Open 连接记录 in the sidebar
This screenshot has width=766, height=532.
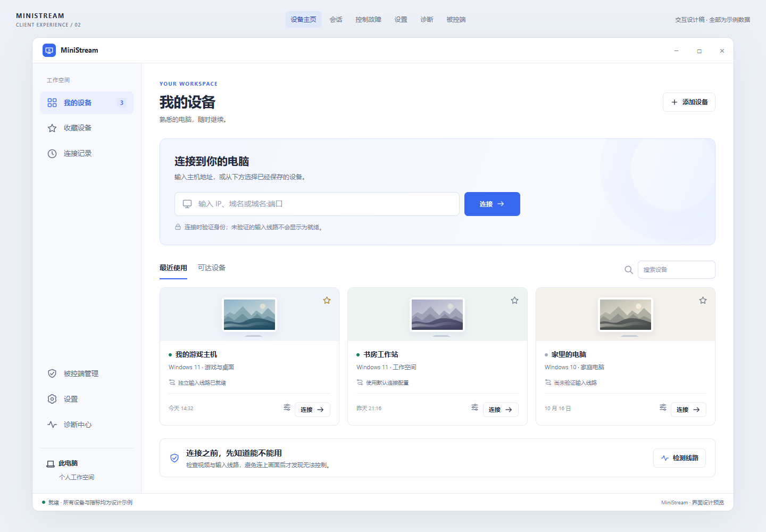pyautogui.click(x=87, y=154)
